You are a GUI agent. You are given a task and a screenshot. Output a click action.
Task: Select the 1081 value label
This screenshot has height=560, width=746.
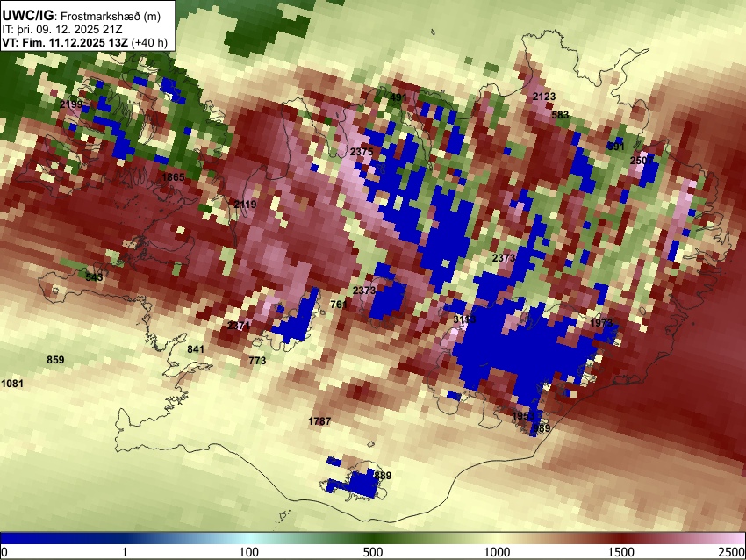point(12,384)
